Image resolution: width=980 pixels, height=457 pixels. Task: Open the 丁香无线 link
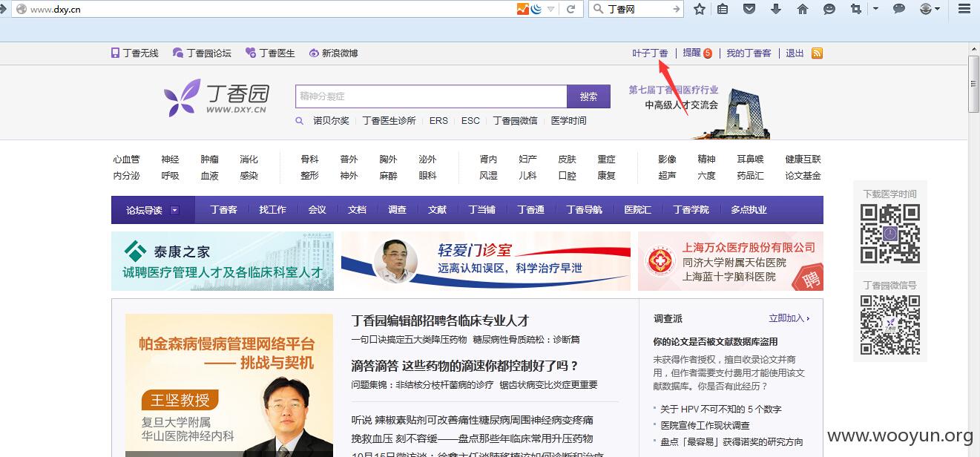click(x=134, y=53)
